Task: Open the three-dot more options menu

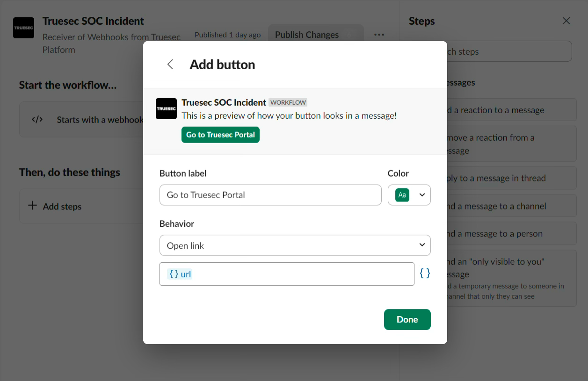Action: coord(379,35)
